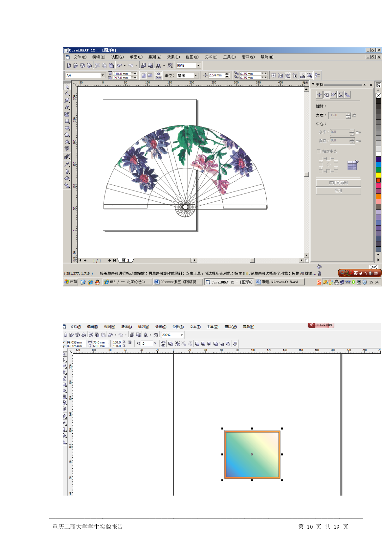Collapse the Transform docker with arrow
This screenshot has height=554, width=392.
[365, 85]
